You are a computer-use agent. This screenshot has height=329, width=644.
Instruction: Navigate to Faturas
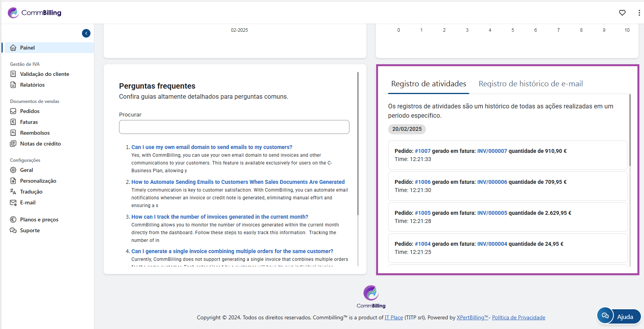click(29, 122)
